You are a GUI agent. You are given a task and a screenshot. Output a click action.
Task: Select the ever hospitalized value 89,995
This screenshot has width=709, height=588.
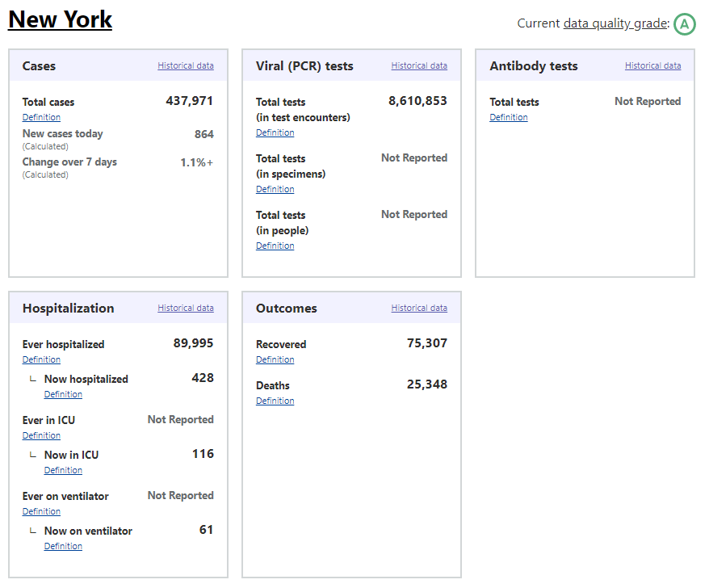[193, 343]
